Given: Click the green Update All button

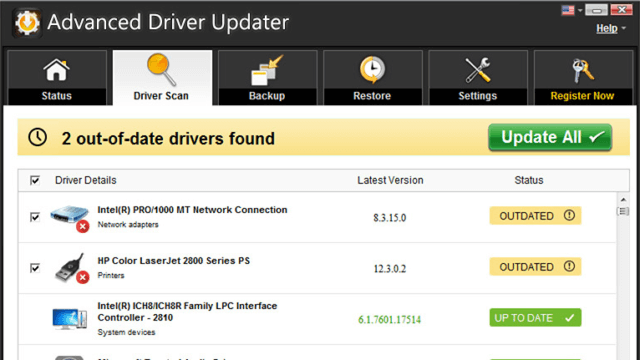Looking at the screenshot, I should [550, 138].
